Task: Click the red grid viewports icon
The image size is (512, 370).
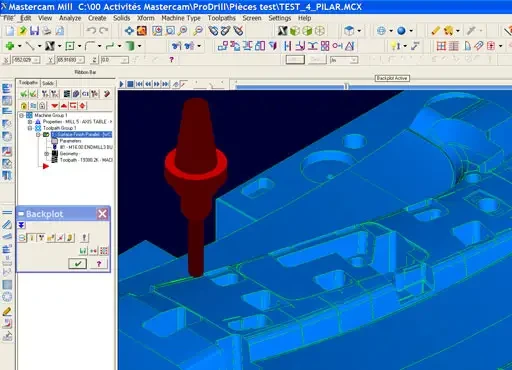Action: pos(441,46)
